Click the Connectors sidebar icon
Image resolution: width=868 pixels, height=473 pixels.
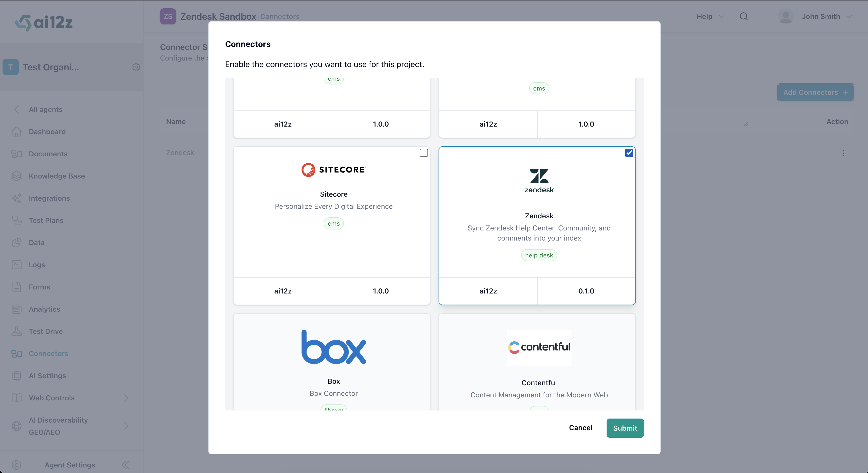click(x=16, y=353)
